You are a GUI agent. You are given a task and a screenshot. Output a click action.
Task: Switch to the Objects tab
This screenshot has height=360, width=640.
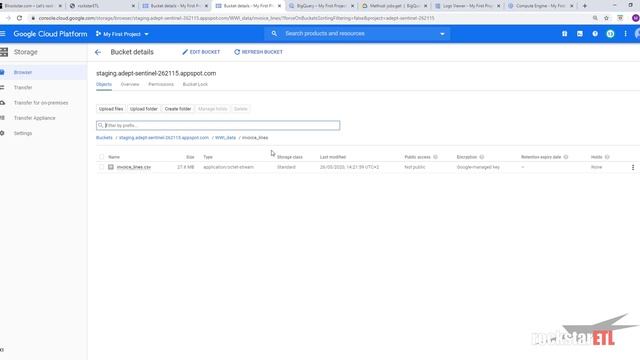point(104,84)
